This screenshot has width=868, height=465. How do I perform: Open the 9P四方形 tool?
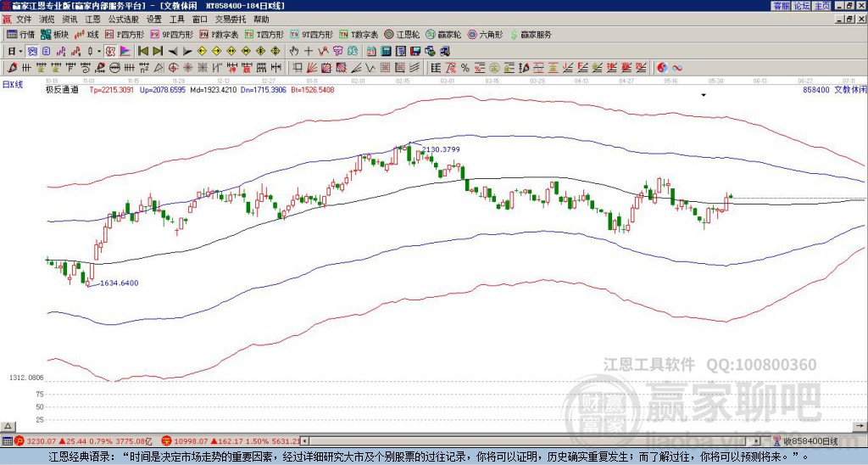pos(171,34)
